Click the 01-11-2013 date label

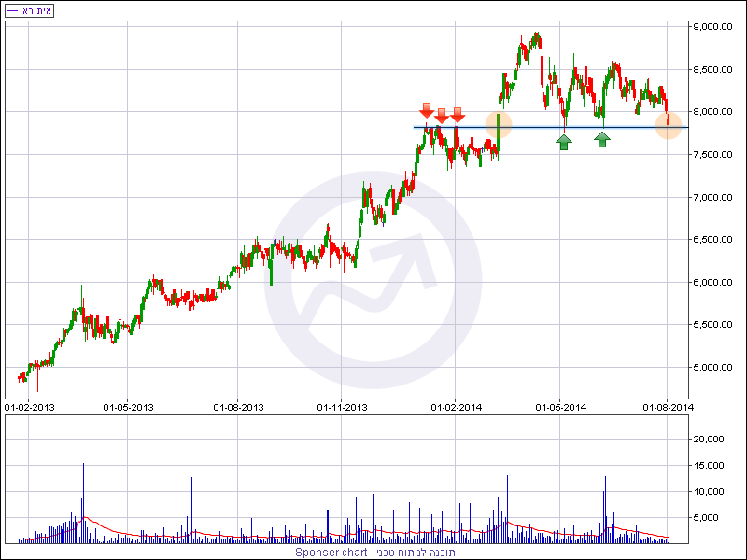(342, 408)
